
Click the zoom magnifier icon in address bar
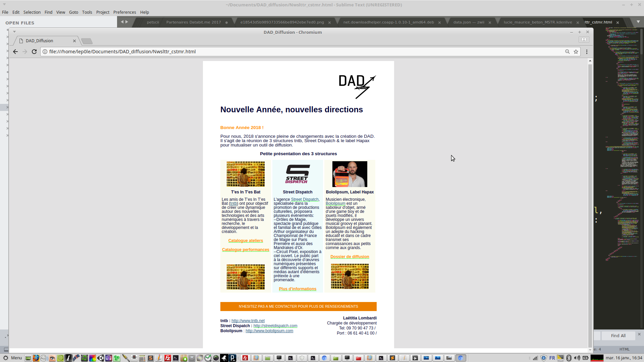tap(567, 52)
